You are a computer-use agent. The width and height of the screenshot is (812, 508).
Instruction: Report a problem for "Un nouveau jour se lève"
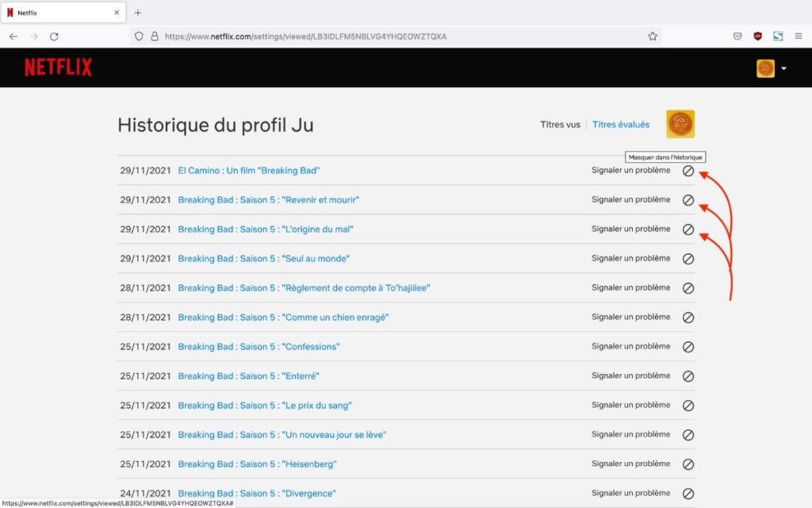(630, 434)
